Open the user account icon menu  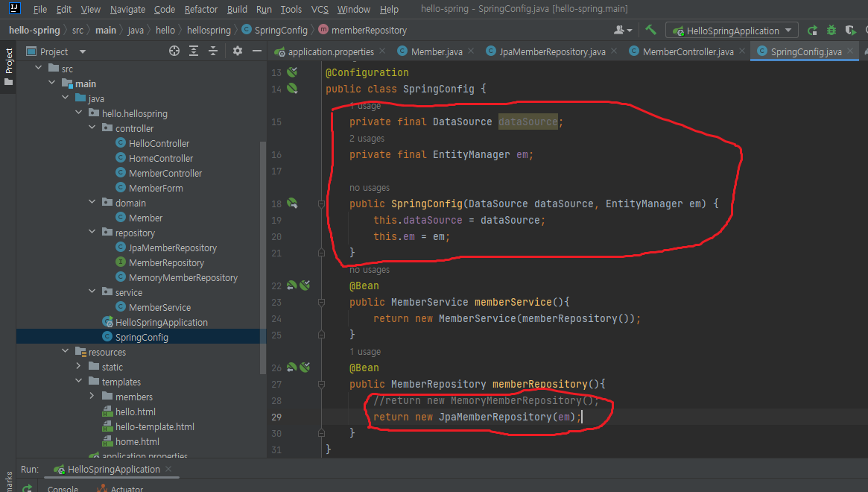point(623,30)
